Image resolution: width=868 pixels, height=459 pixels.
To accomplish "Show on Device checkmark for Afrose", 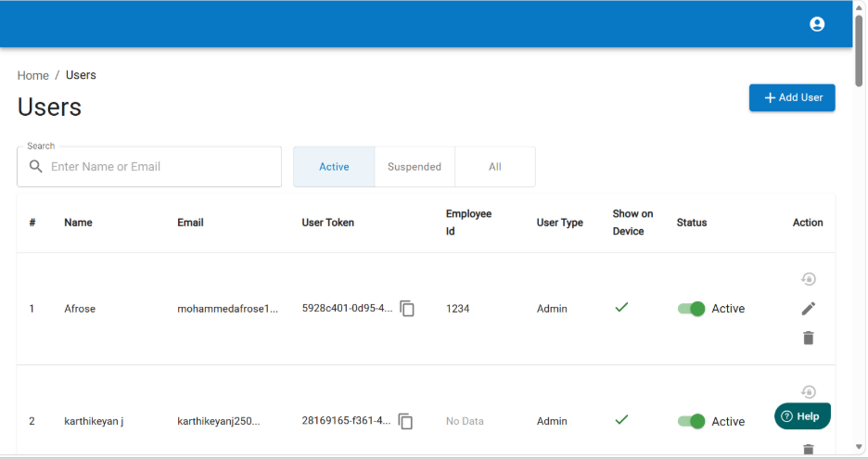I will (x=621, y=307).
